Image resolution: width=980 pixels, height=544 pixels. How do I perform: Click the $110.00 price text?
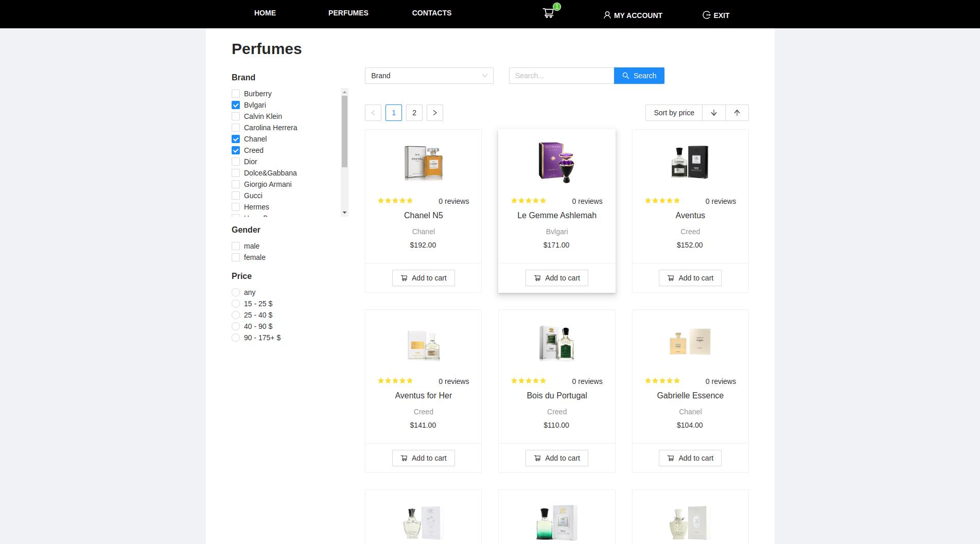click(x=556, y=425)
